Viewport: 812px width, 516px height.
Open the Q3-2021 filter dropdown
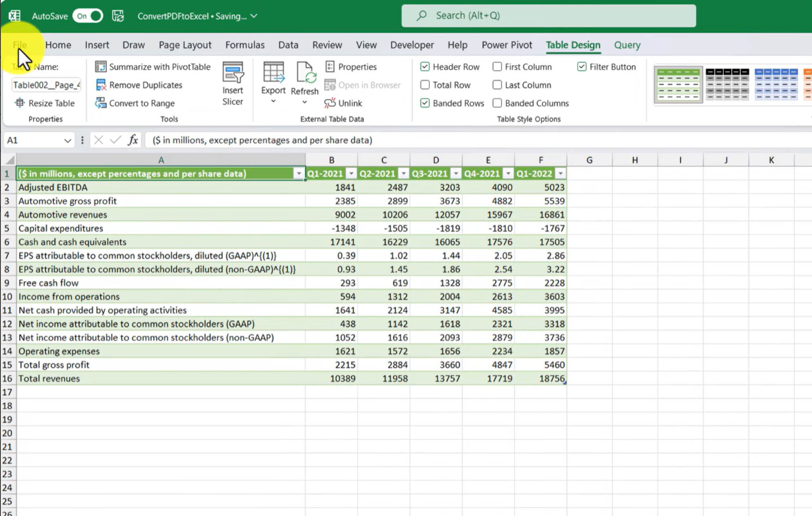tap(456, 174)
